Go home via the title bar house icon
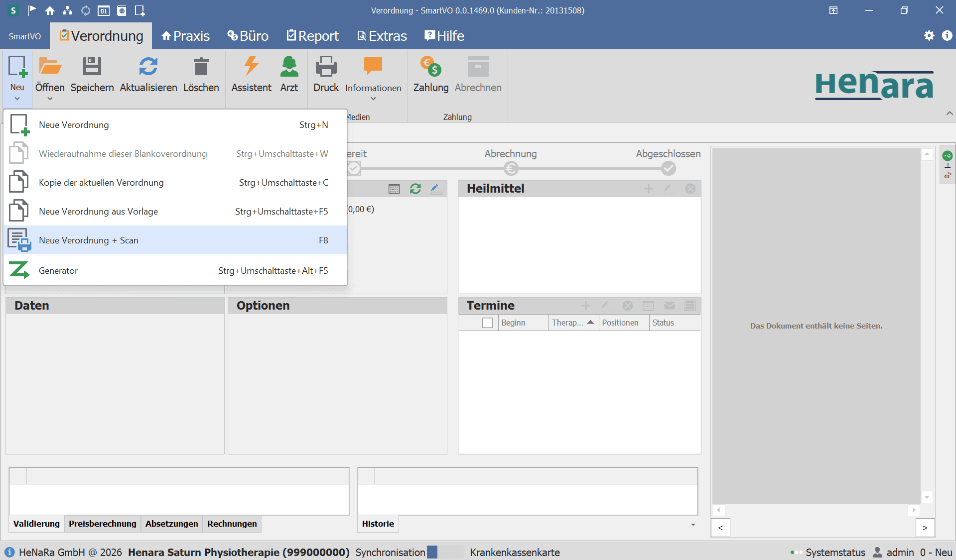This screenshot has height=560, width=956. [50, 10]
